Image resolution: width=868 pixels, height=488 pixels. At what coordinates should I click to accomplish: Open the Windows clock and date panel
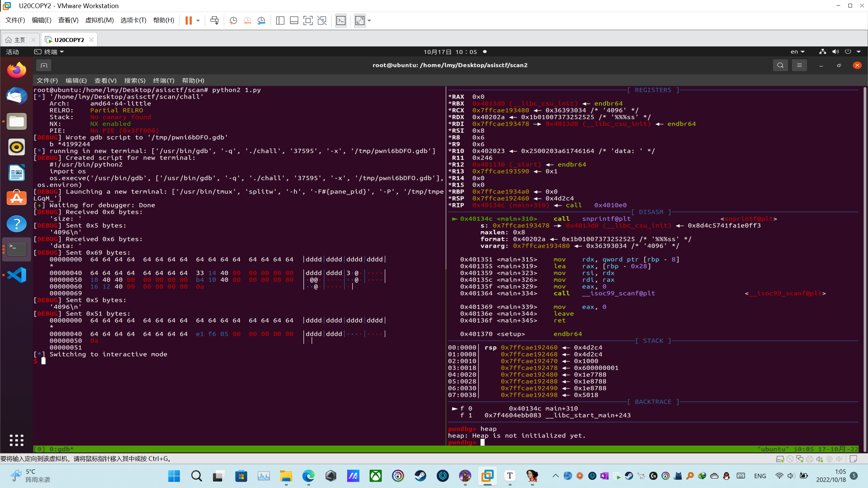830,476
